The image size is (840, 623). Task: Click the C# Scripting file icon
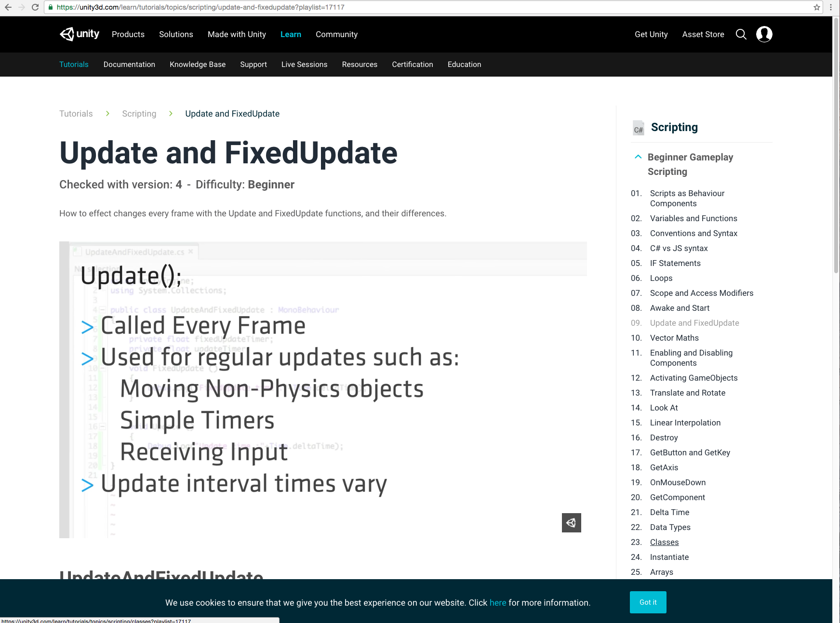click(x=639, y=128)
